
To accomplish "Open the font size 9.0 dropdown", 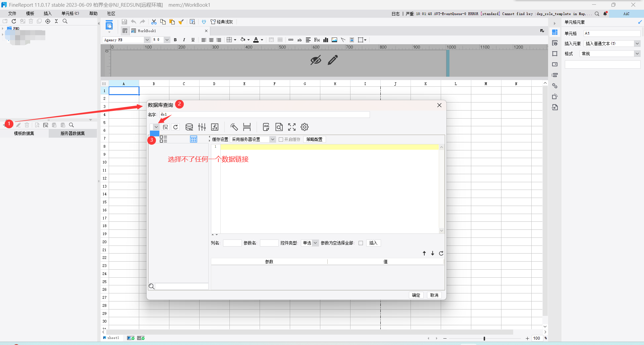I will (x=167, y=40).
